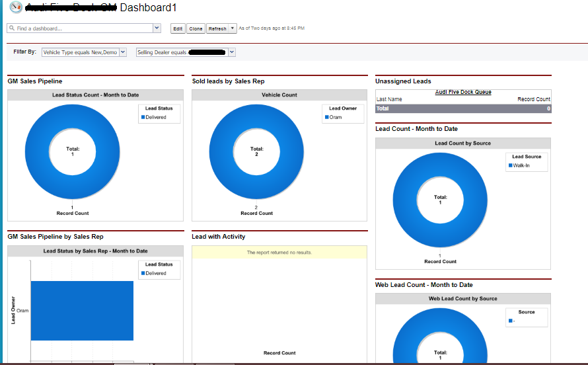
Task: Click the Edit button
Action: point(178,28)
